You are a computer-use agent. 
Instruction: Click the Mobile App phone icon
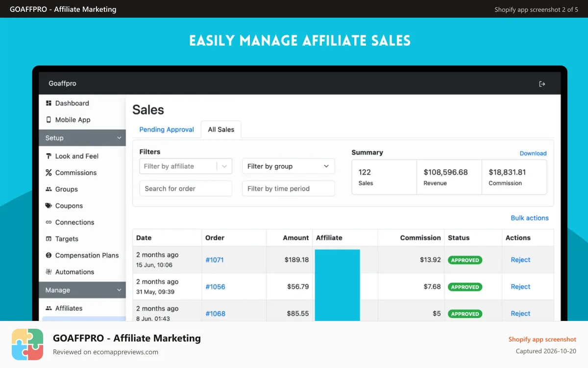[49, 120]
